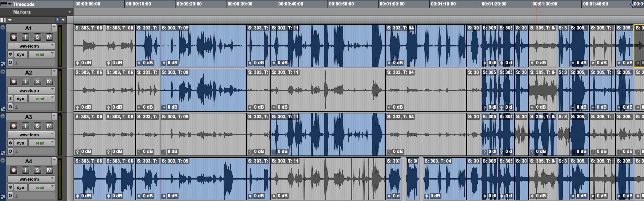Viewport: 644px width, 201px height.
Task: Enable input monitoring on A1
Action: pyautogui.click(x=26, y=37)
